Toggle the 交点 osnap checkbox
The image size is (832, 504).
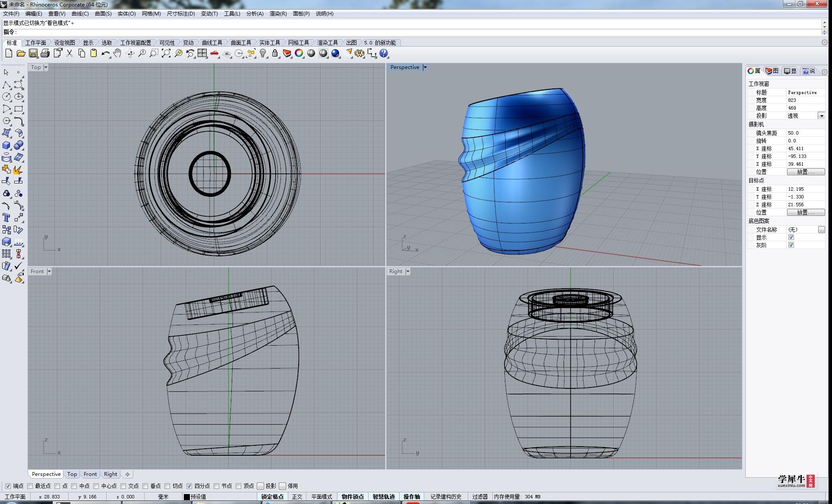[x=123, y=486]
